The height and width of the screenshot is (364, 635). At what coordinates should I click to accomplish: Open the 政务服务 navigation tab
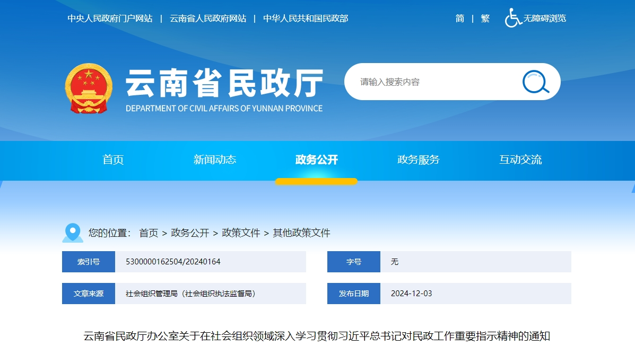pyautogui.click(x=419, y=160)
